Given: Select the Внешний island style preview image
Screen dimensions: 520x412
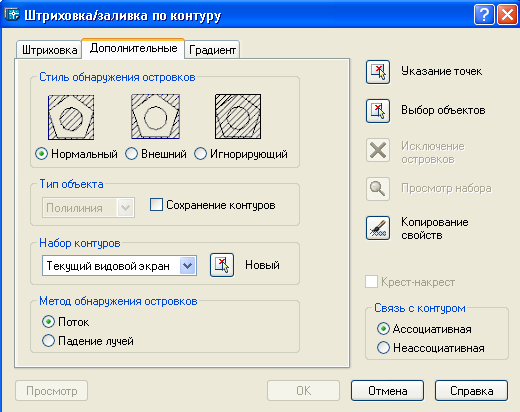Looking at the screenshot, I should 155,116.
